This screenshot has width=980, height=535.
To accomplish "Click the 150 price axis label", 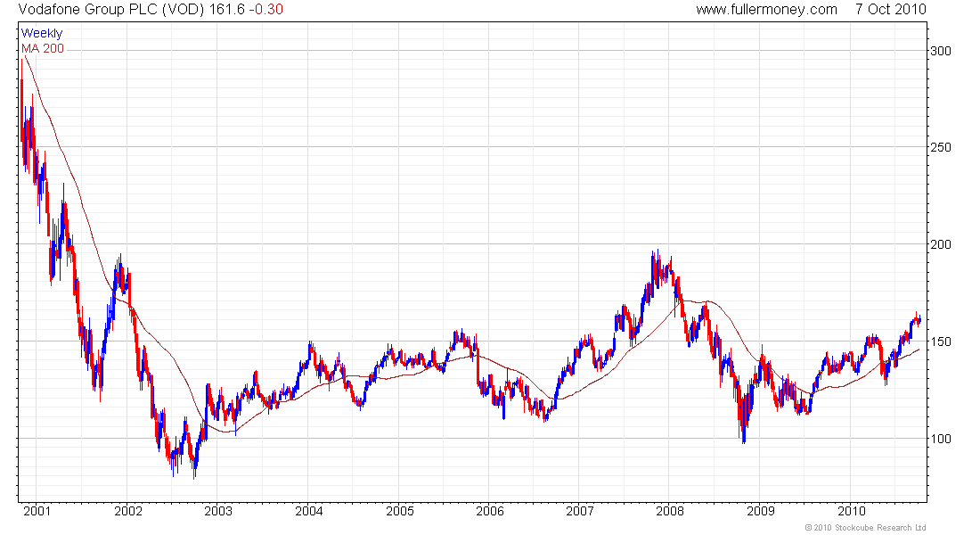I will point(941,342).
